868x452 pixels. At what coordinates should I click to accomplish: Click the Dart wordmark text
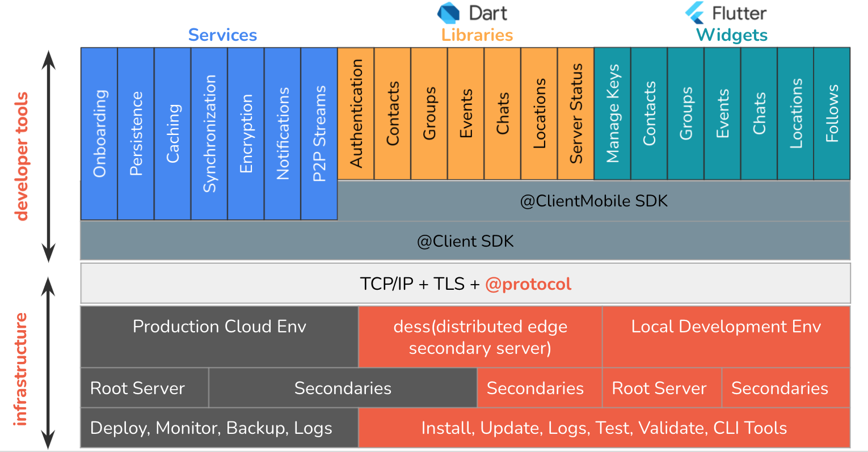coord(488,13)
